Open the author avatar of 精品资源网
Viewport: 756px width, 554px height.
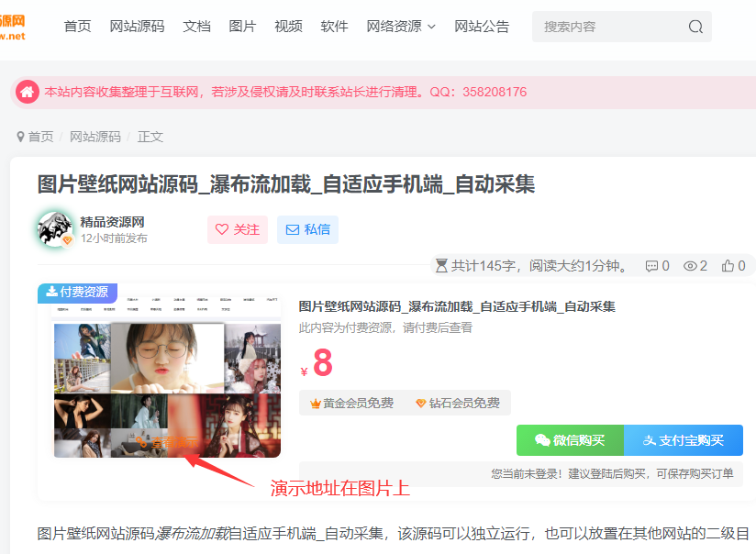(x=55, y=229)
